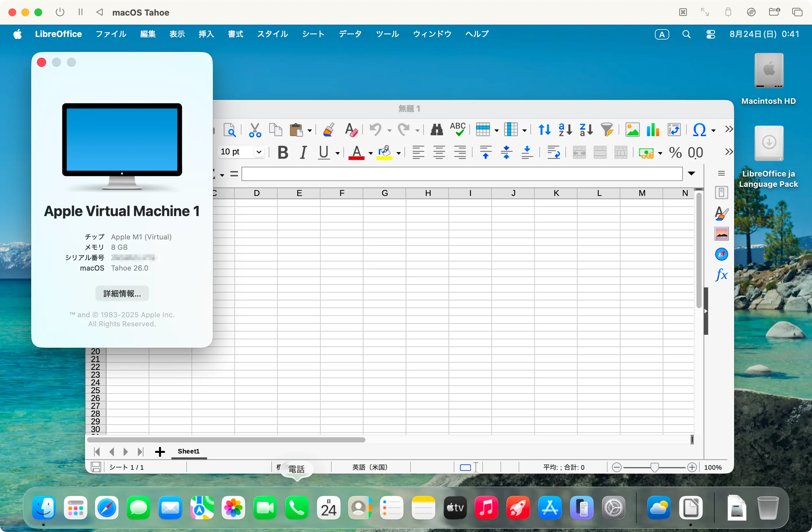The image size is (812, 532).
Task: Adjust the zoom slider handle
Action: [x=654, y=467]
